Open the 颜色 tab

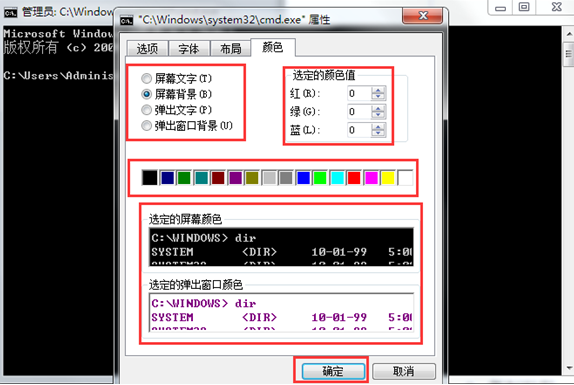point(273,47)
